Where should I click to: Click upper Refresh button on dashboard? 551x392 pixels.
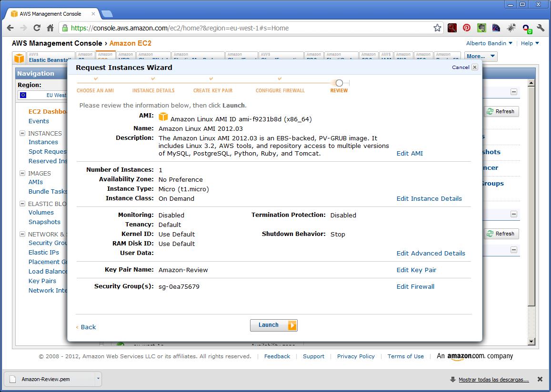point(501,112)
